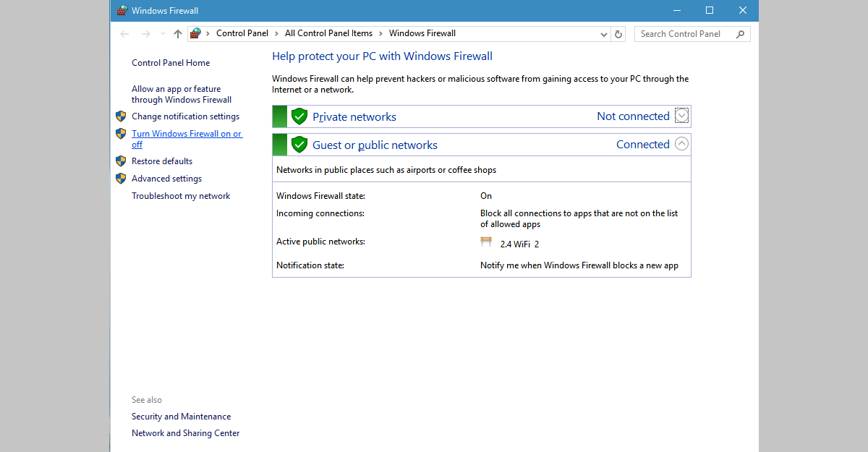Click the Windows Firewall title bar icon
Image resolution: width=868 pixels, height=452 pixels.
pos(121,11)
